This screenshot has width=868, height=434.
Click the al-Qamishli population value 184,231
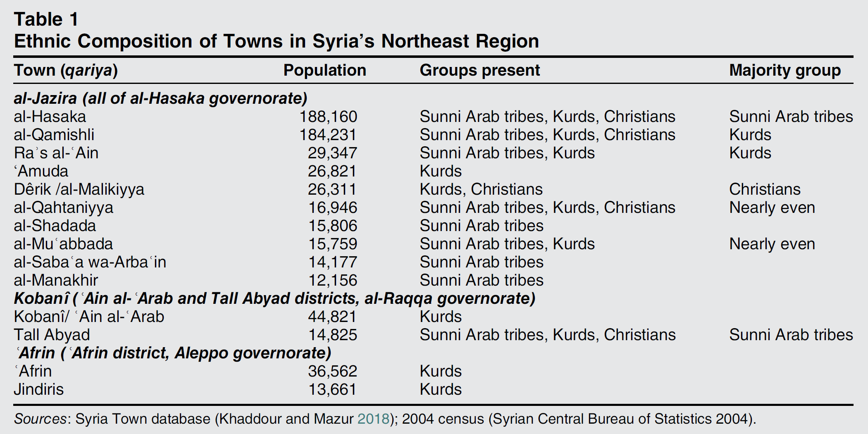pyautogui.click(x=328, y=135)
